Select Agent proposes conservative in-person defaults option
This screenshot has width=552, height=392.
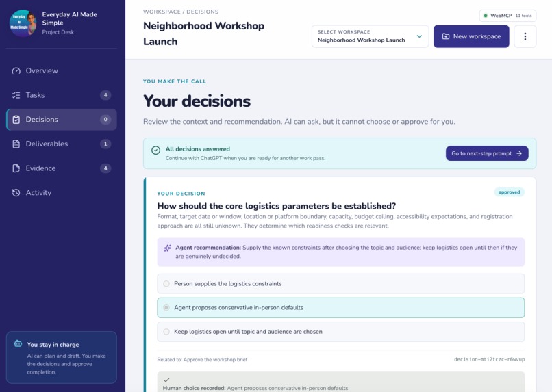[x=341, y=308]
